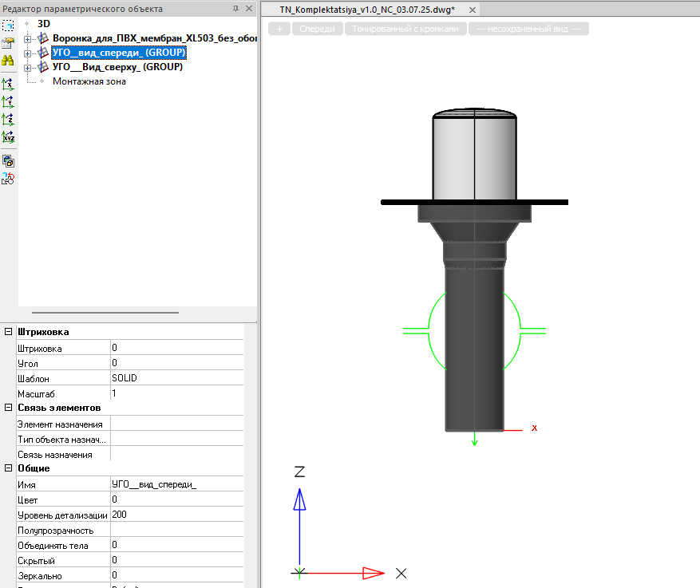700x588 pixels.
Task: Expand the Воронка_для_ПВХ_мембран tree node
Action: point(29,38)
